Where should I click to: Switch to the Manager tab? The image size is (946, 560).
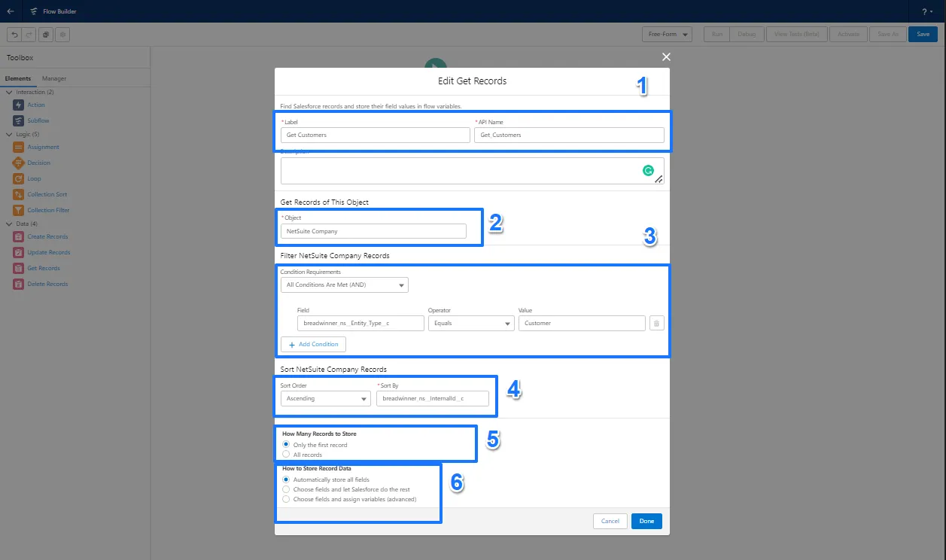click(54, 78)
